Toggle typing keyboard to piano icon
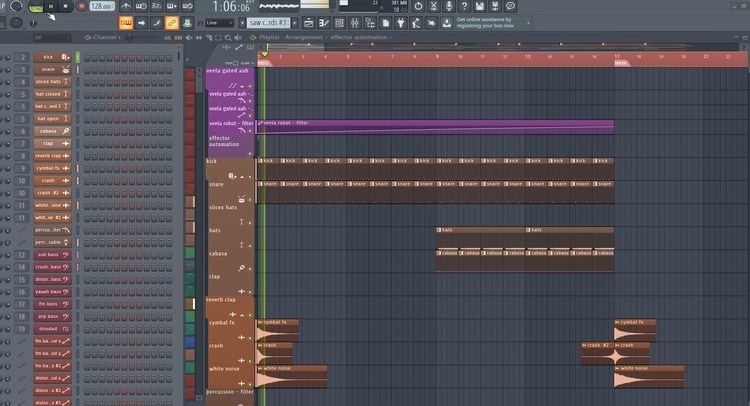Screen dimensions: 750x406 [126, 22]
